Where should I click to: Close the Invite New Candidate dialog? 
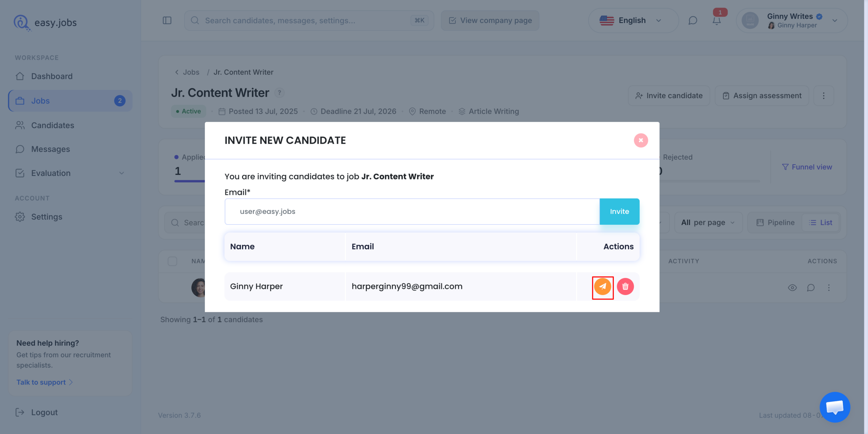641,140
